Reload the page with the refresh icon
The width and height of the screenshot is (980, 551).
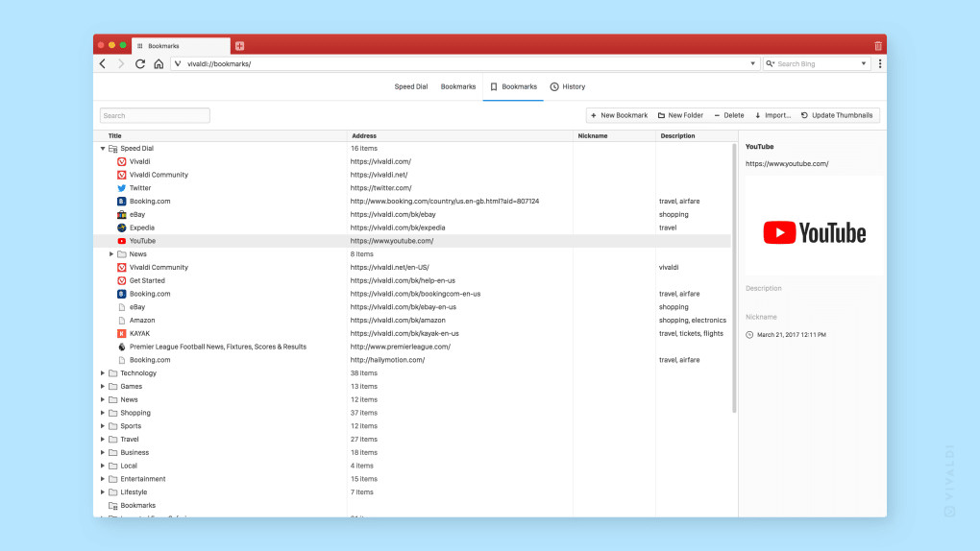140,63
